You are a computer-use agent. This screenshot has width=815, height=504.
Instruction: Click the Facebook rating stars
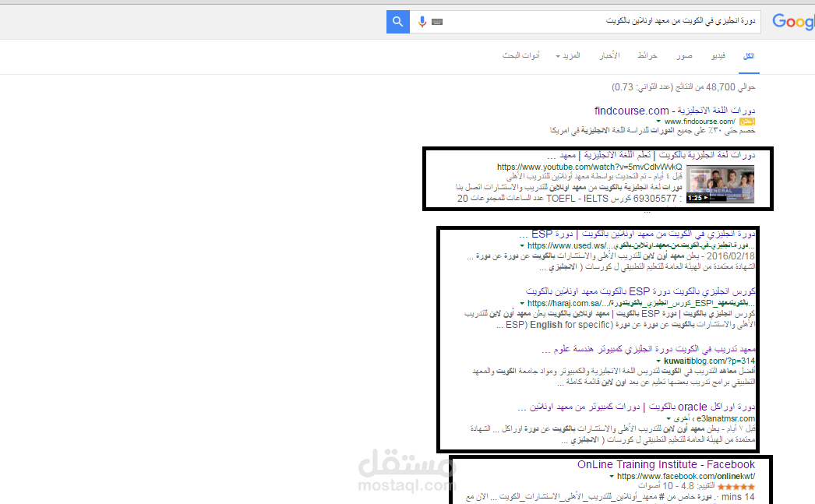pyautogui.click(x=736, y=487)
